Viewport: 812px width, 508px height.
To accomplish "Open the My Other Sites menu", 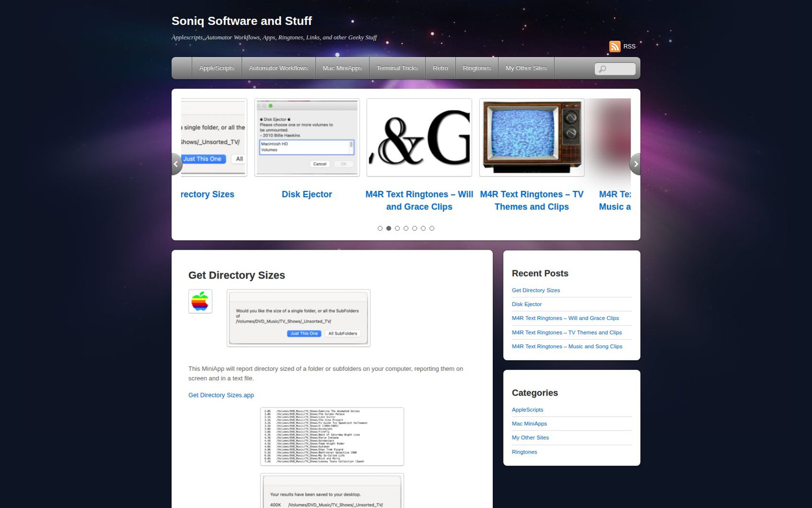I will (x=526, y=68).
